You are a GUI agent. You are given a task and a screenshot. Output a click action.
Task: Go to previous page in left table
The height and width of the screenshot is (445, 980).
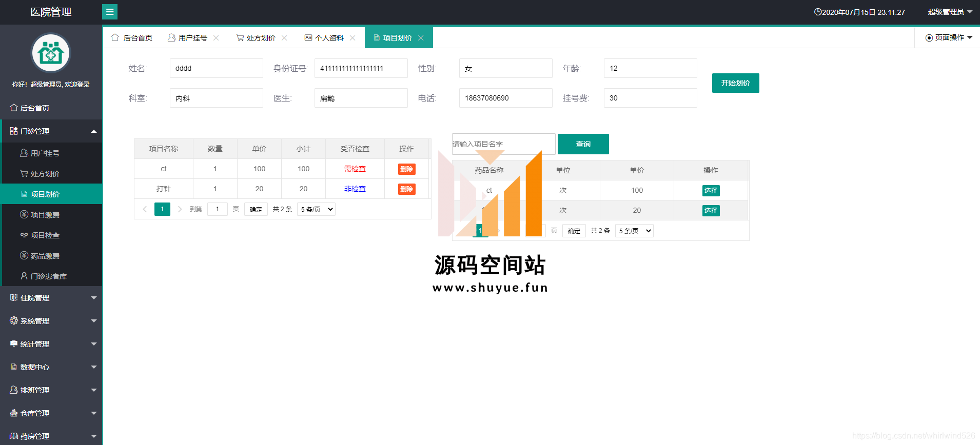point(145,209)
